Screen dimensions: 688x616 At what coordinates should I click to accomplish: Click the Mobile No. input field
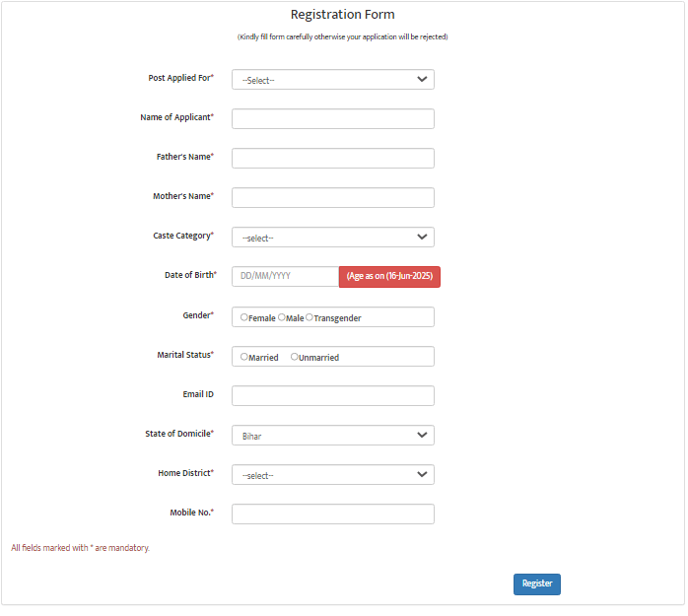tap(332, 514)
